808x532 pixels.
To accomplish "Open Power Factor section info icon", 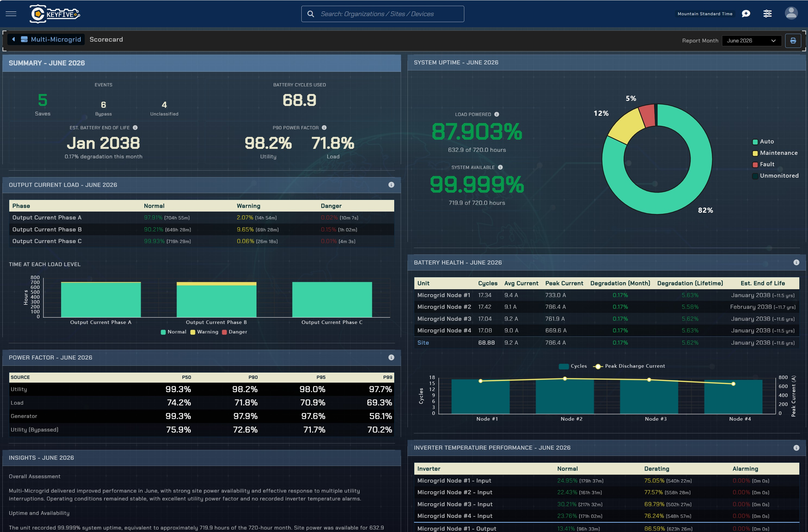I will 391,357.
